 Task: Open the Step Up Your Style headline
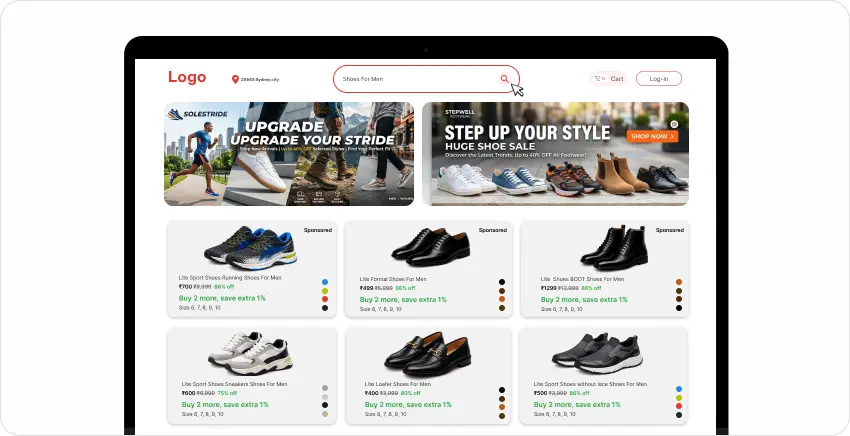[527, 132]
